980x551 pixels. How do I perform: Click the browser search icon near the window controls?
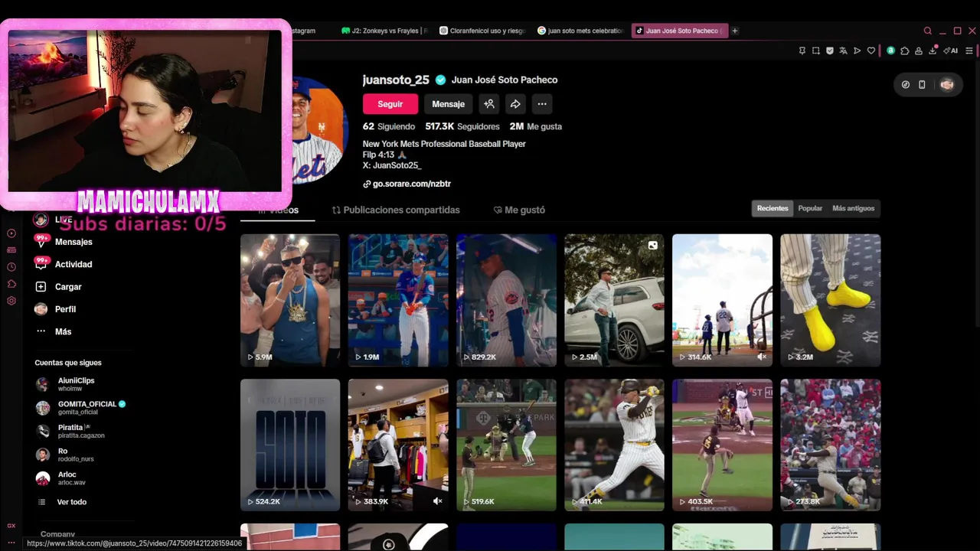click(x=927, y=31)
